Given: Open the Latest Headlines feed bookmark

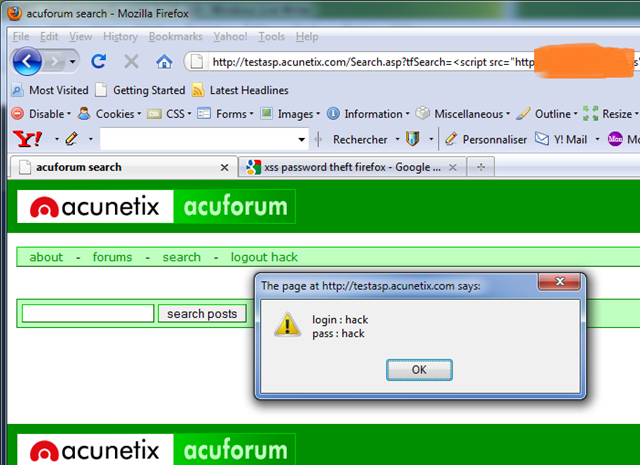Looking at the screenshot, I should (240, 90).
